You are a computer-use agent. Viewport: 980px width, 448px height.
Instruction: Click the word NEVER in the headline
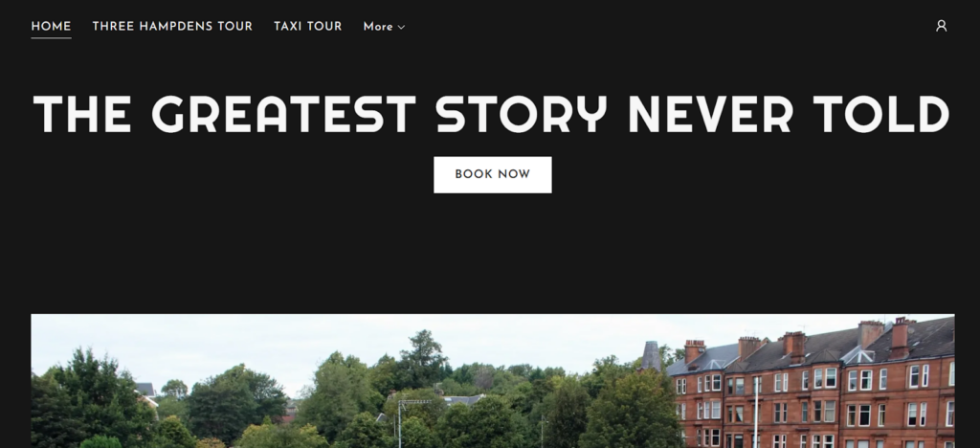point(711,114)
